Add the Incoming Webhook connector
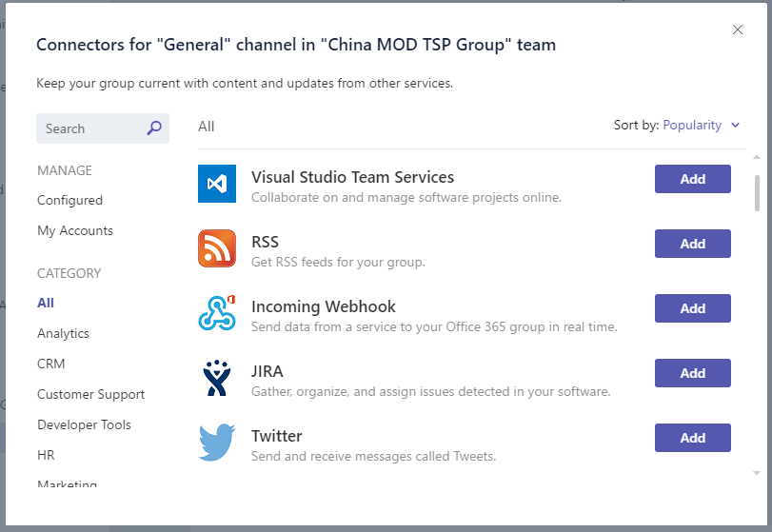772x532 pixels. pos(692,308)
